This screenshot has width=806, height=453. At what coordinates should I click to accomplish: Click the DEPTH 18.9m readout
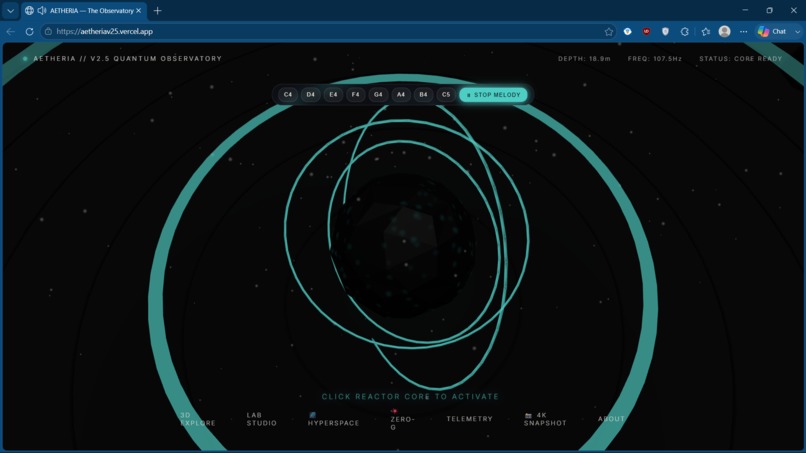click(x=584, y=59)
